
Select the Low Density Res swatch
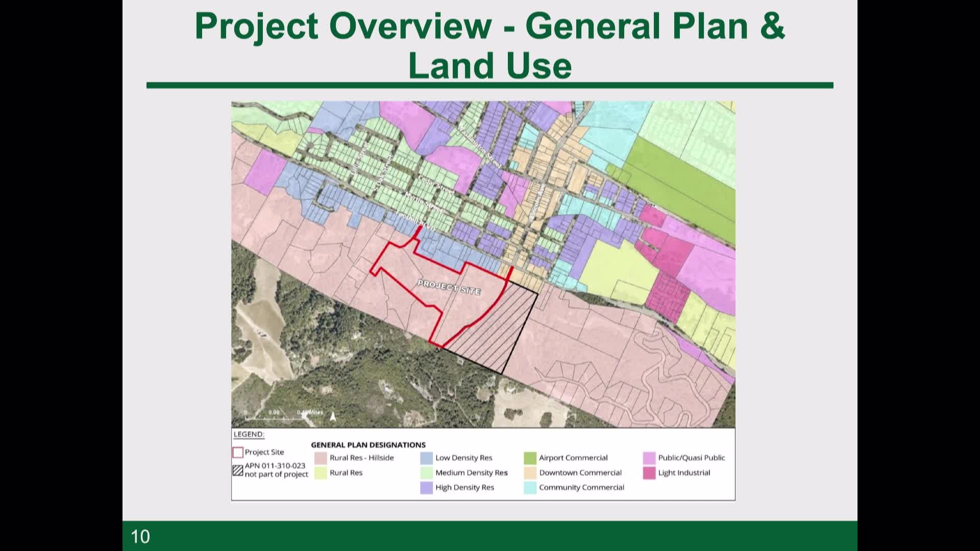pyautogui.click(x=426, y=458)
